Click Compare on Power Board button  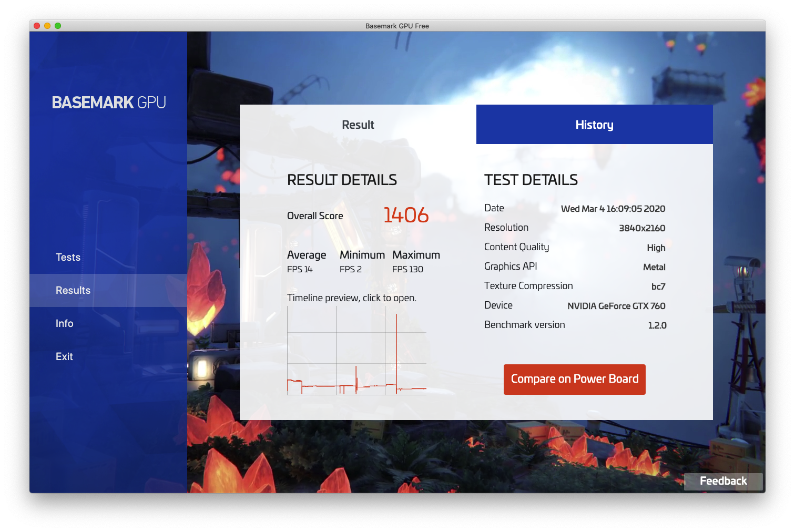click(x=575, y=379)
